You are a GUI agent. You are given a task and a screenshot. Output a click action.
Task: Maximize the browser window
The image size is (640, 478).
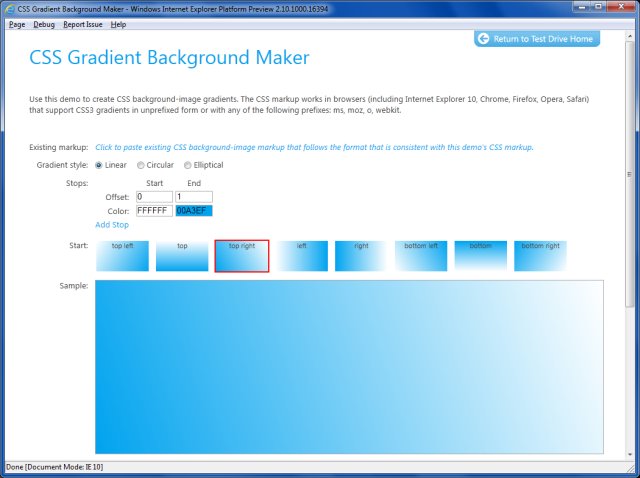598,6
